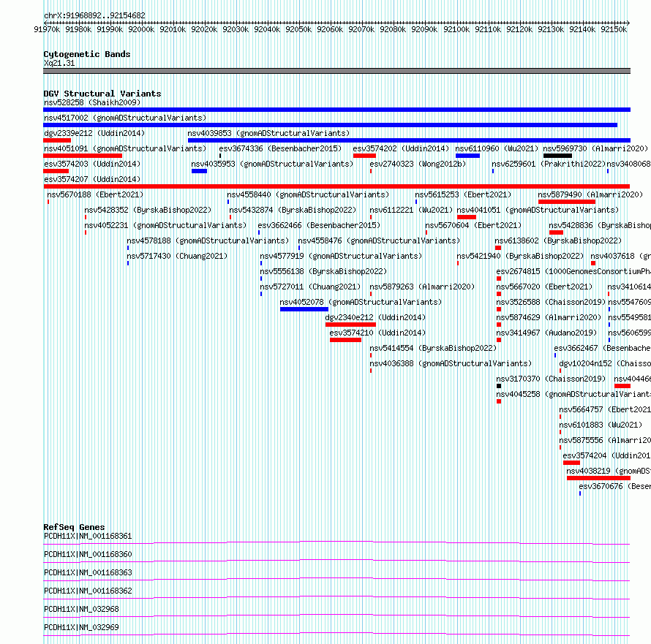This screenshot has width=651, height=644.
Task: Select the esv3674336 (Besenbacher2015) label
Action: pyautogui.click(x=280, y=148)
